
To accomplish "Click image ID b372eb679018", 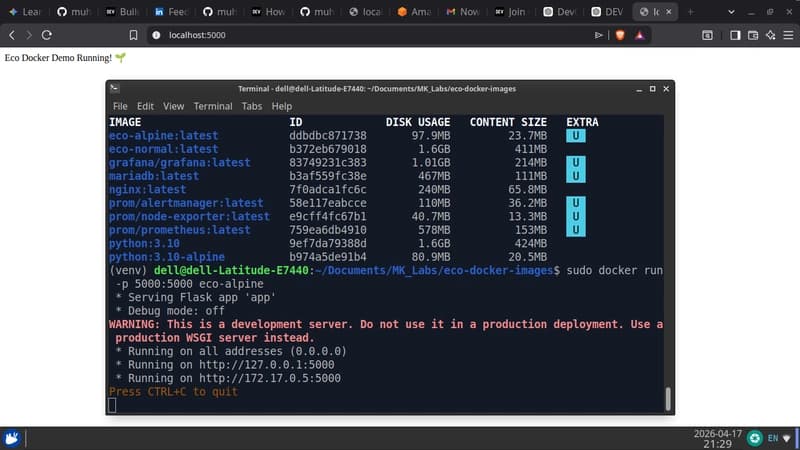I will [x=328, y=149].
